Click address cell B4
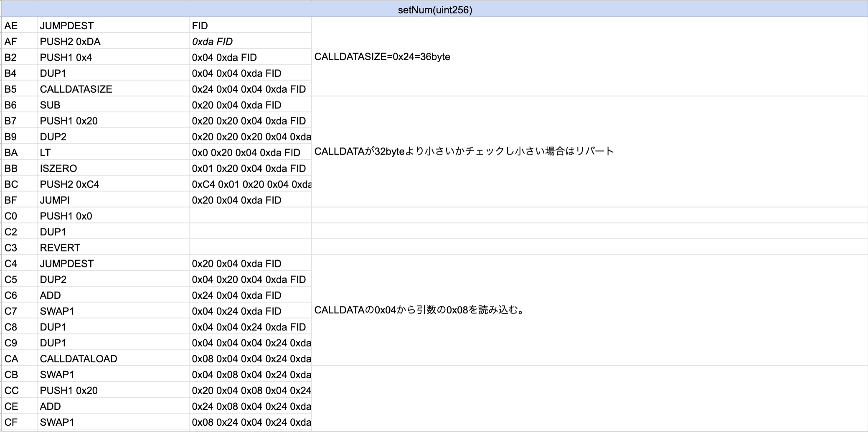Viewport: 868px width, 432px height. [19, 73]
